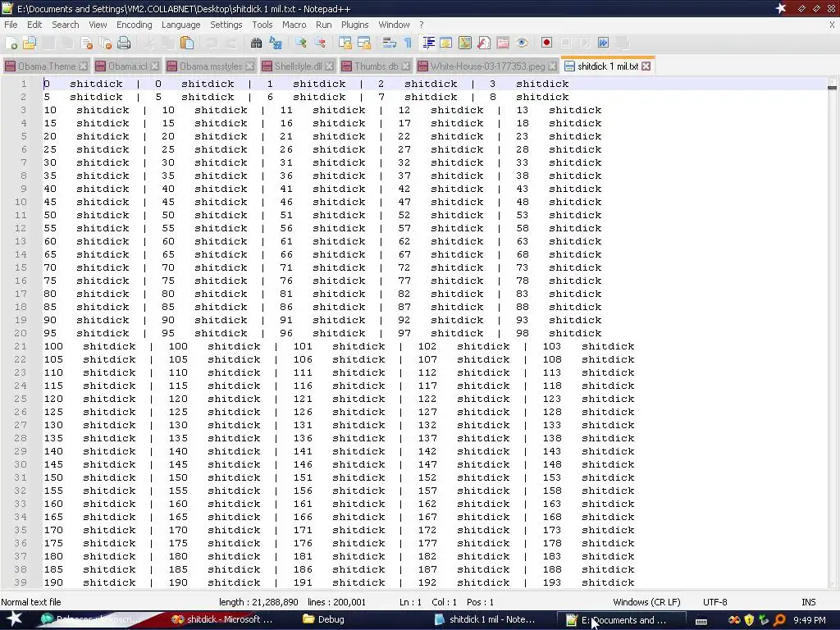Run macro multiple times icon
This screenshot has width=840, height=630.
(603, 43)
